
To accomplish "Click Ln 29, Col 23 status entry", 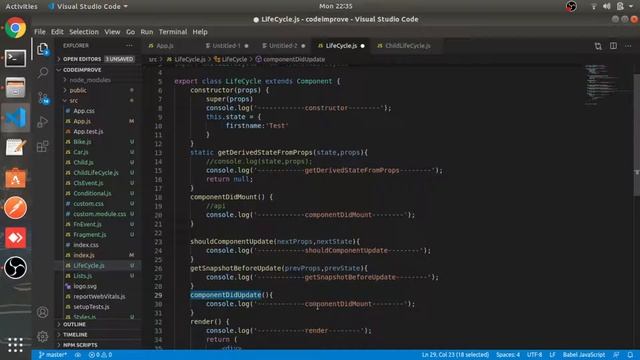I will coord(455,355).
